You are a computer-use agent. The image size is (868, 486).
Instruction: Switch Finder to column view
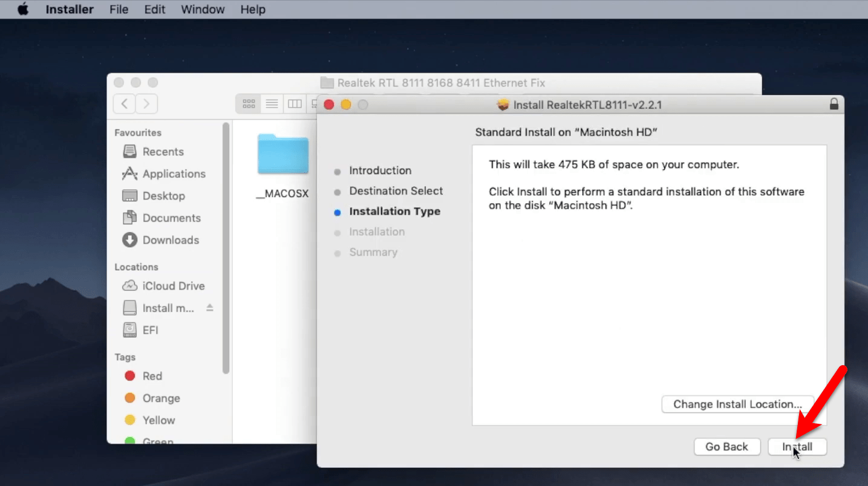[x=295, y=104]
